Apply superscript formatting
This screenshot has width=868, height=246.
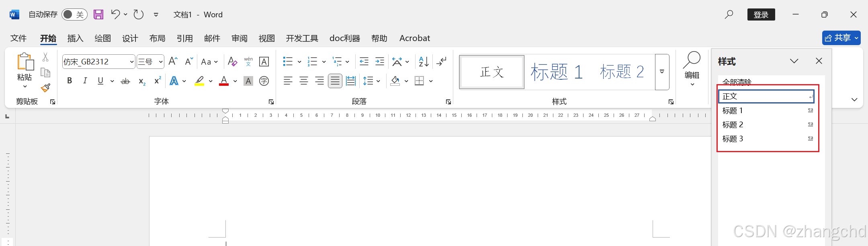[158, 81]
